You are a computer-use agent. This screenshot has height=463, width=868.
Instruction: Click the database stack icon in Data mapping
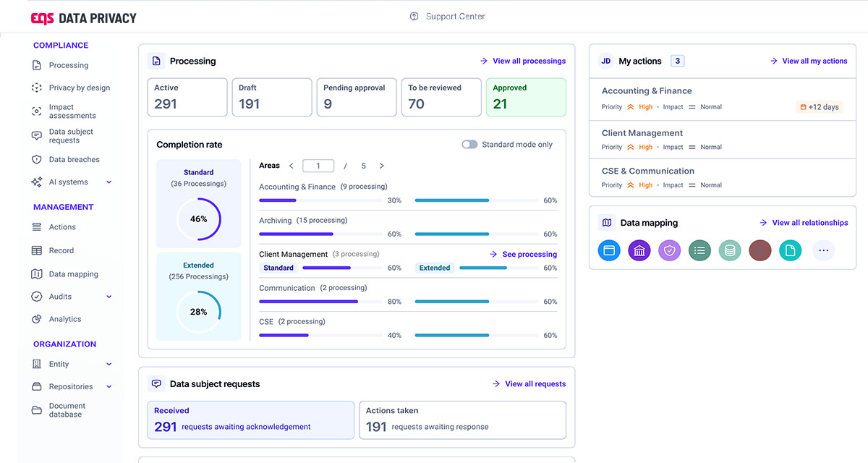730,251
